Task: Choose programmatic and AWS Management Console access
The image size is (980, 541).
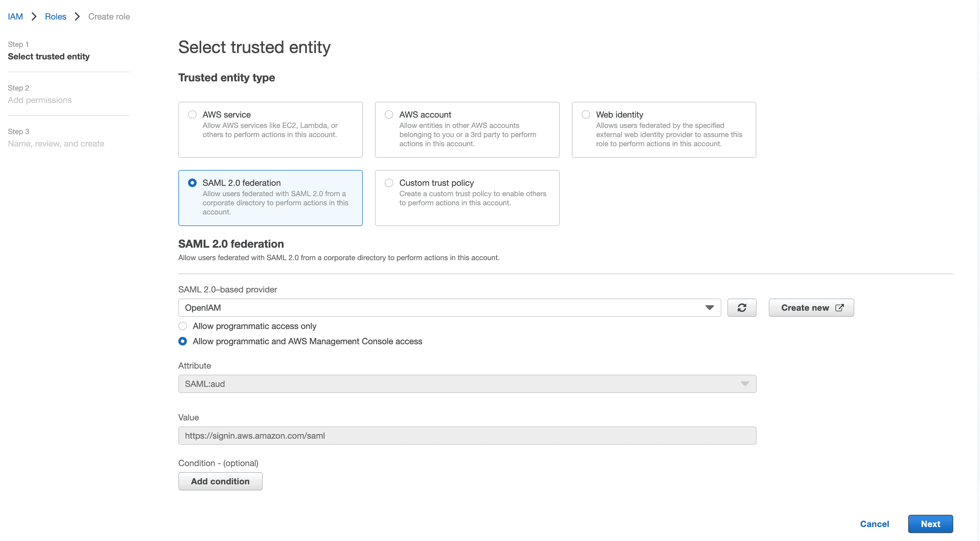Action: point(183,341)
